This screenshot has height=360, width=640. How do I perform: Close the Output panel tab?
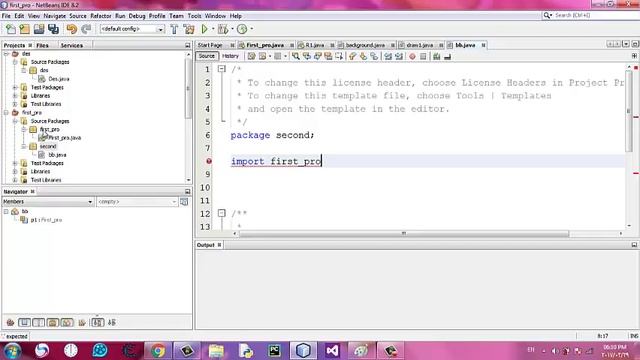pyautogui.click(x=220, y=245)
